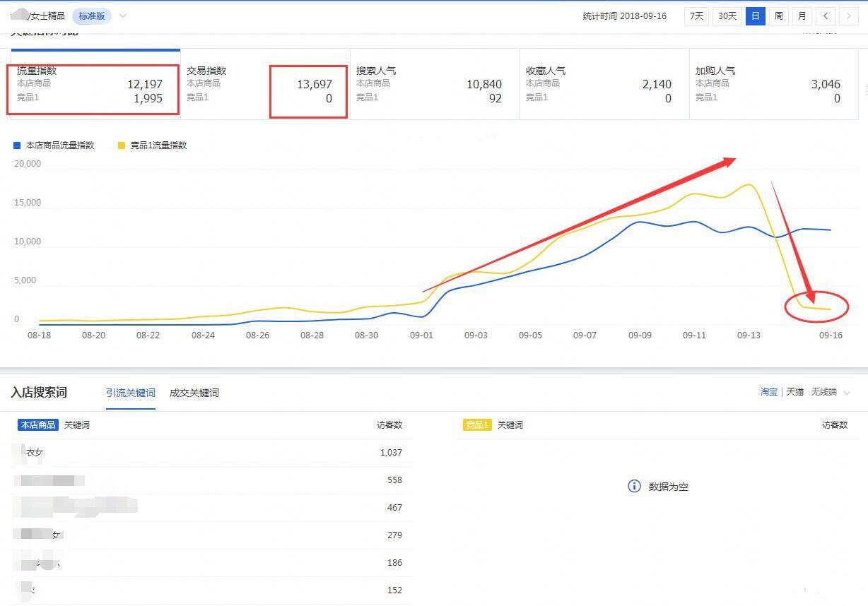Click the 13,697 transaction index value
Image resolution: width=868 pixels, height=606 pixels.
[x=315, y=84]
